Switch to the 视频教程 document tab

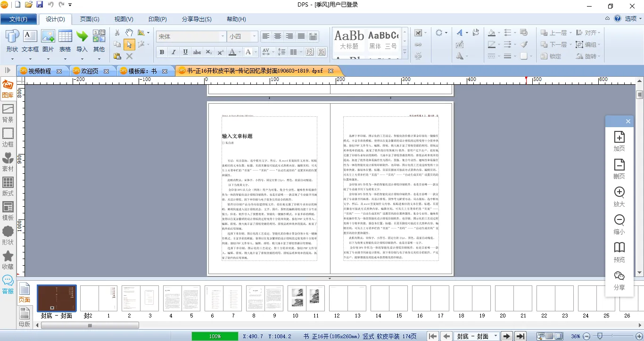[x=40, y=71]
